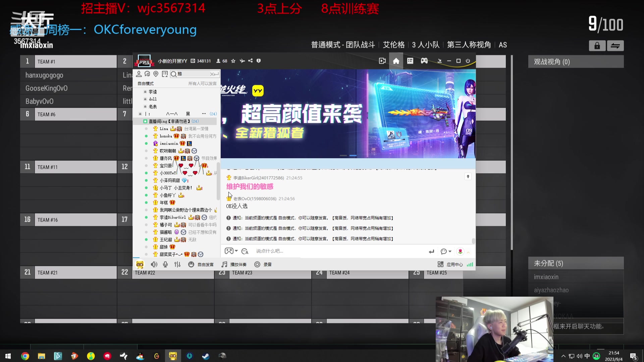Click the doll locked channel row
The image size is (644, 362).
click(x=153, y=99)
